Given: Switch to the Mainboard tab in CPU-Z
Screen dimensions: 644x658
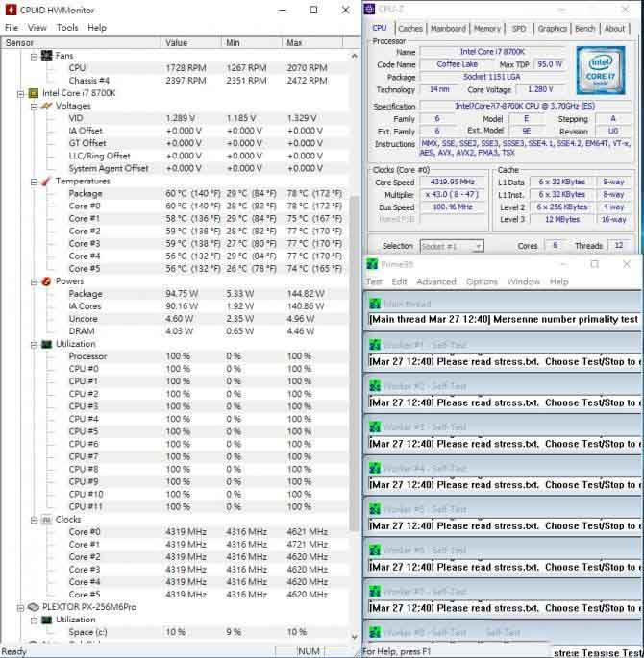Looking at the screenshot, I should click(x=448, y=29).
